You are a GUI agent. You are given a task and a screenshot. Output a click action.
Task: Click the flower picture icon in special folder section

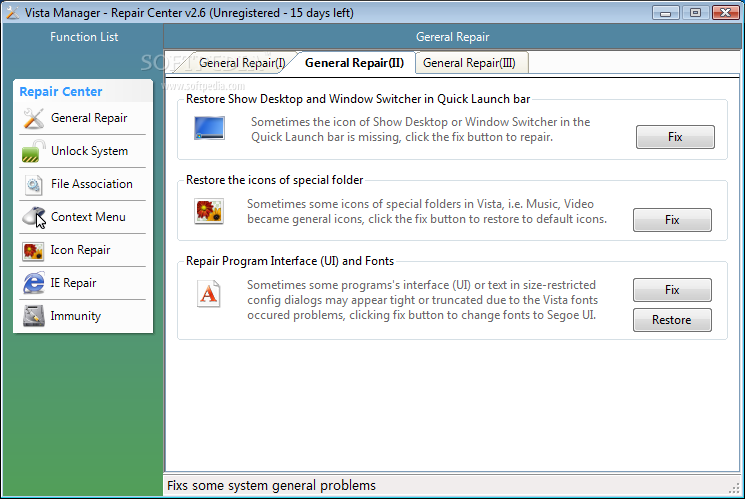tap(209, 211)
